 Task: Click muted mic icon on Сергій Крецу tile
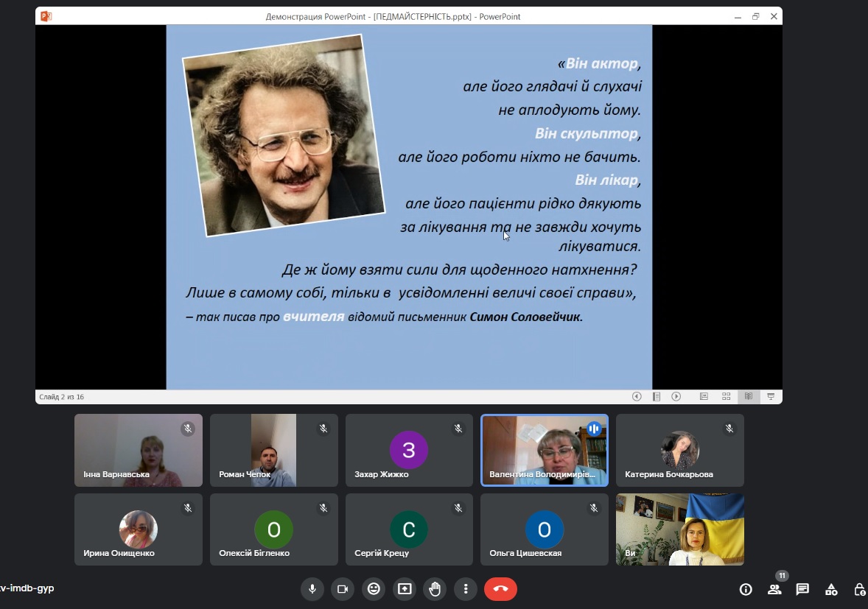458,508
